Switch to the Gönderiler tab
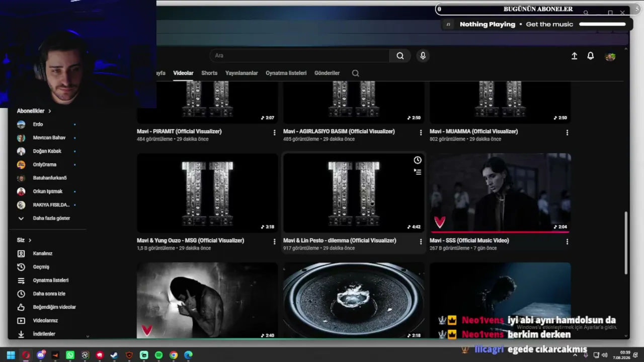 [x=327, y=73]
